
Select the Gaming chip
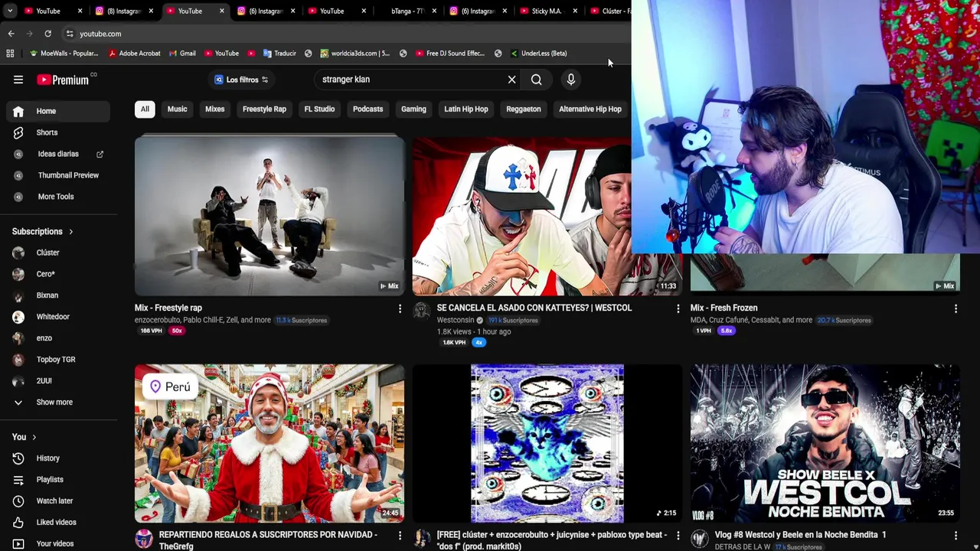pos(413,109)
